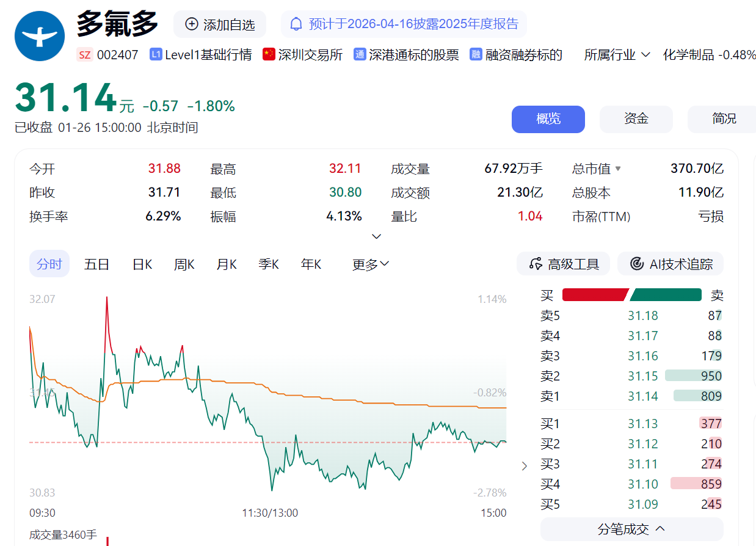The width and height of the screenshot is (756, 546).
Task: Open 高级工具 button
Action: [563, 264]
